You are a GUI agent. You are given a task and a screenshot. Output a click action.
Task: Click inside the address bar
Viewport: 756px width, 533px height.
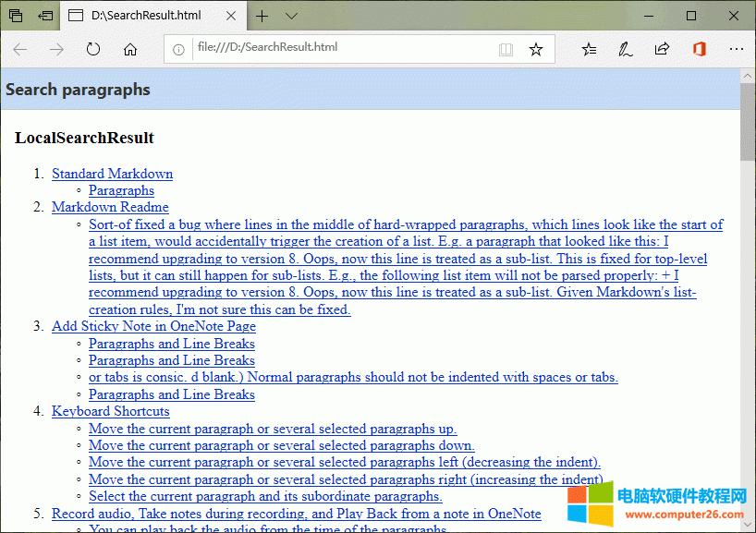pyautogui.click(x=323, y=50)
